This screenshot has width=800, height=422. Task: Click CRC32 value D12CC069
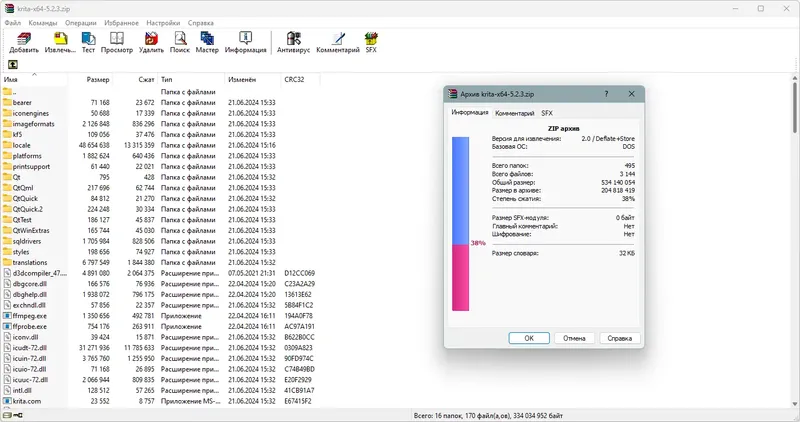[299, 273]
